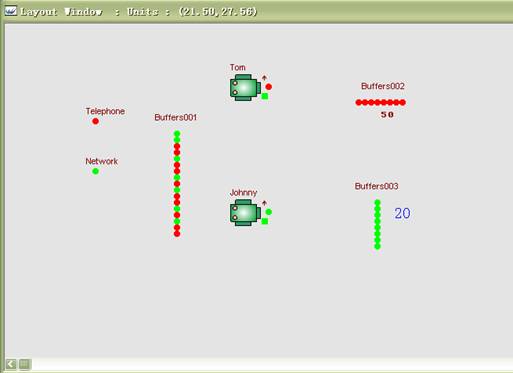Screen dimensions: 513x373
Task: Click the green dot beside Johnny machine
Action: (x=269, y=212)
